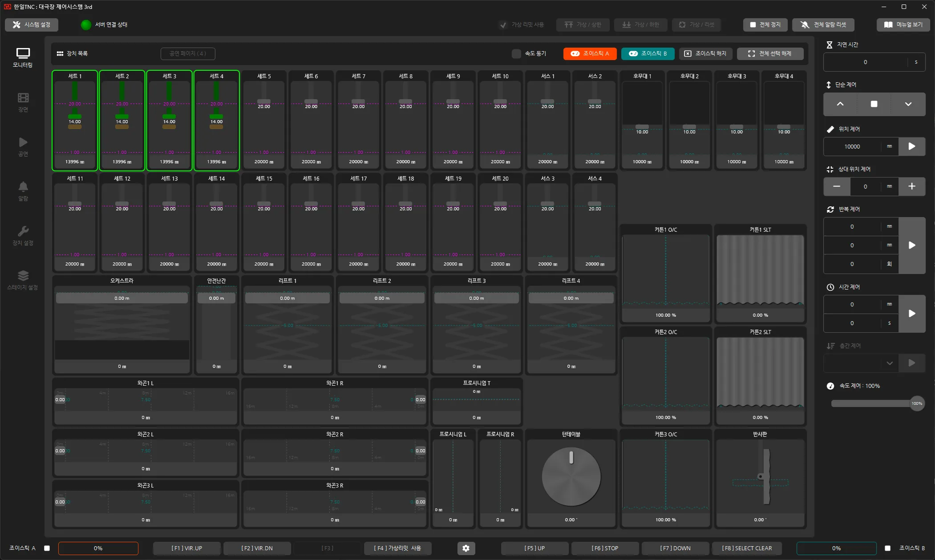Toggle the 조이스틱 B checkbox at bottom
935x560 pixels.
click(887, 548)
